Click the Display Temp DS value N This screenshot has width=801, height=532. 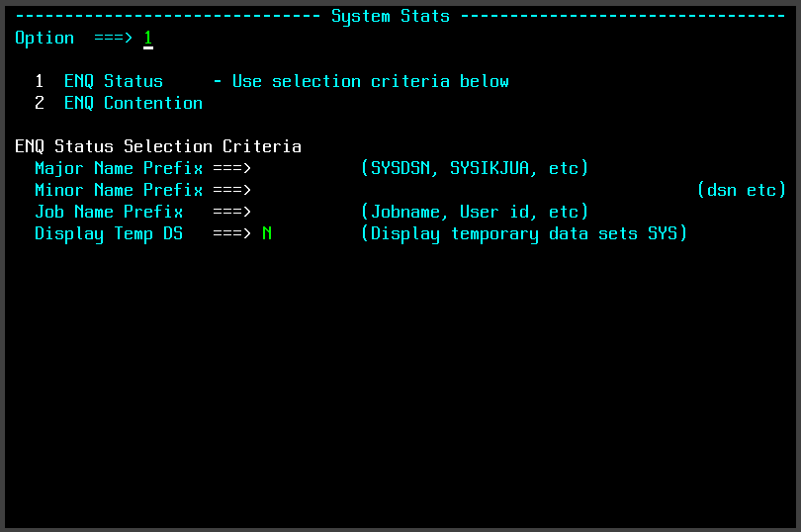coord(267,233)
